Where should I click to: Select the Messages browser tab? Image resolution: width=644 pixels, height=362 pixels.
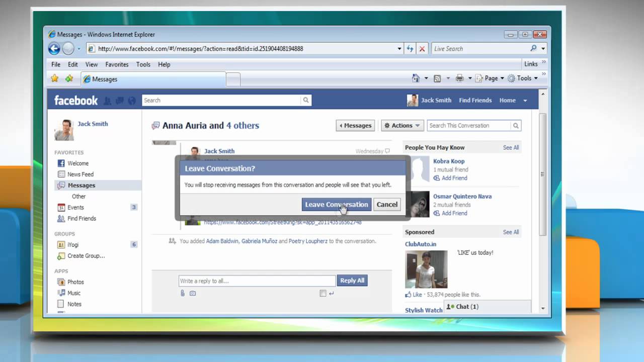(153, 79)
